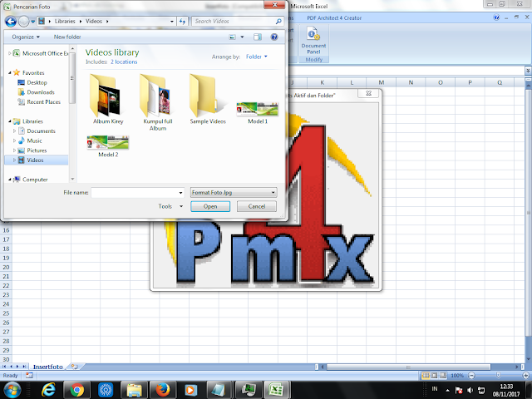The height and width of the screenshot is (399, 532).
Task: Open the Sample Videos folder
Action: (x=208, y=99)
